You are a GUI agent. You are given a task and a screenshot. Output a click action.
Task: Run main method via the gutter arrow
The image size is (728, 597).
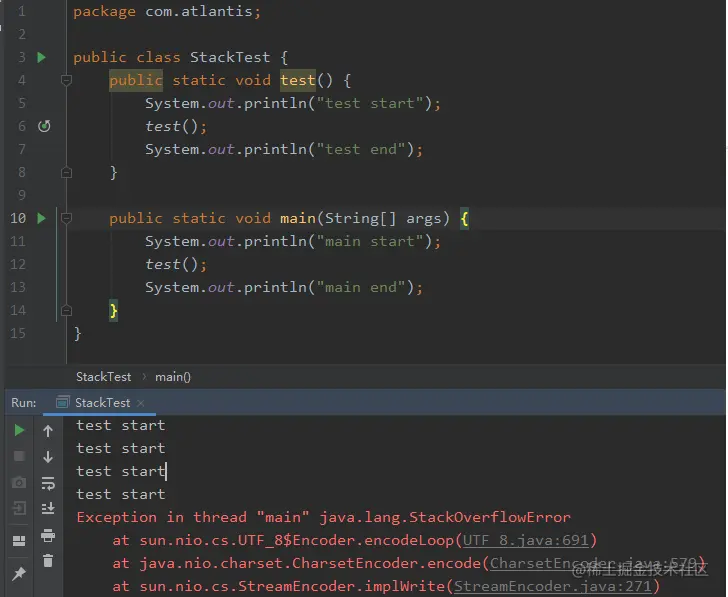pos(41,218)
